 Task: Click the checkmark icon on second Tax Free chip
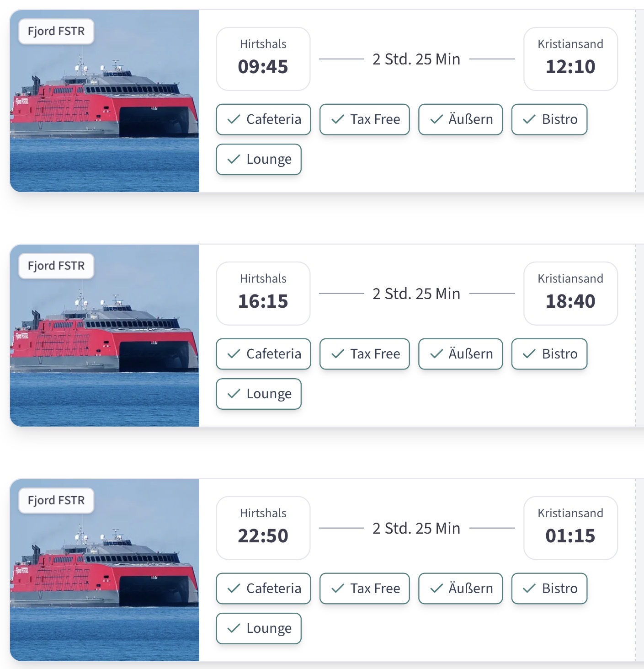(338, 354)
